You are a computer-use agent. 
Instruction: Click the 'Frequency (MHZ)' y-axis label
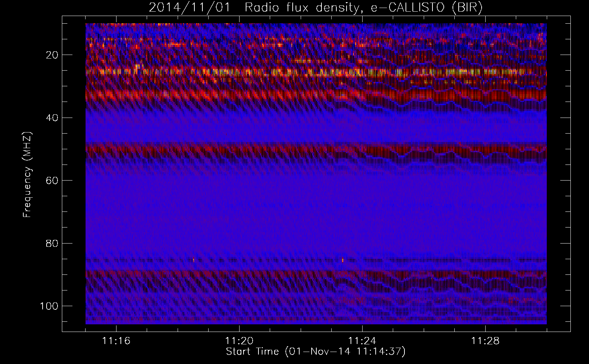coord(27,175)
